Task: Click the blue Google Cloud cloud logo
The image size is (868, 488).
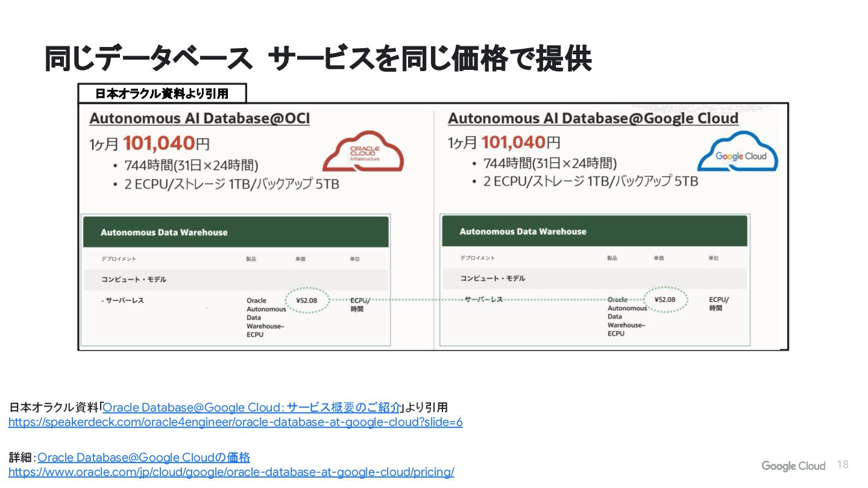Action: [738, 151]
